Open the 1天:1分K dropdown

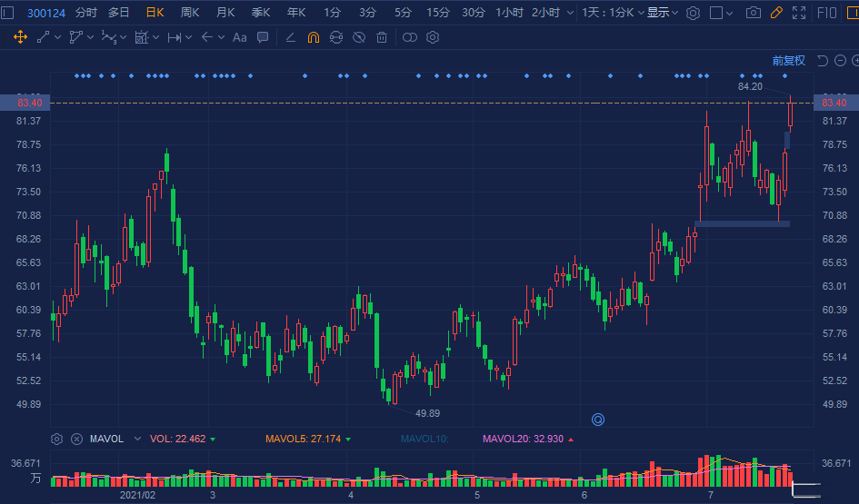pos(612,13)
